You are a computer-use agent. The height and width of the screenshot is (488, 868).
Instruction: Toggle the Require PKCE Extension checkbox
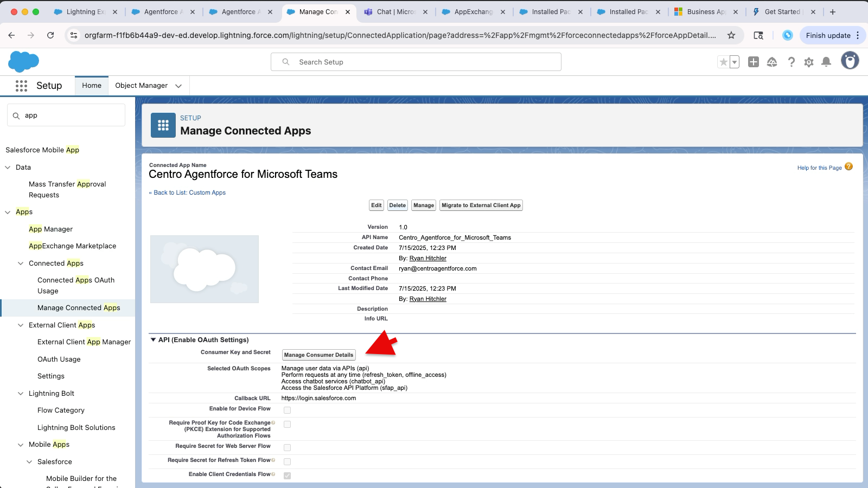(x=287, y=424)
